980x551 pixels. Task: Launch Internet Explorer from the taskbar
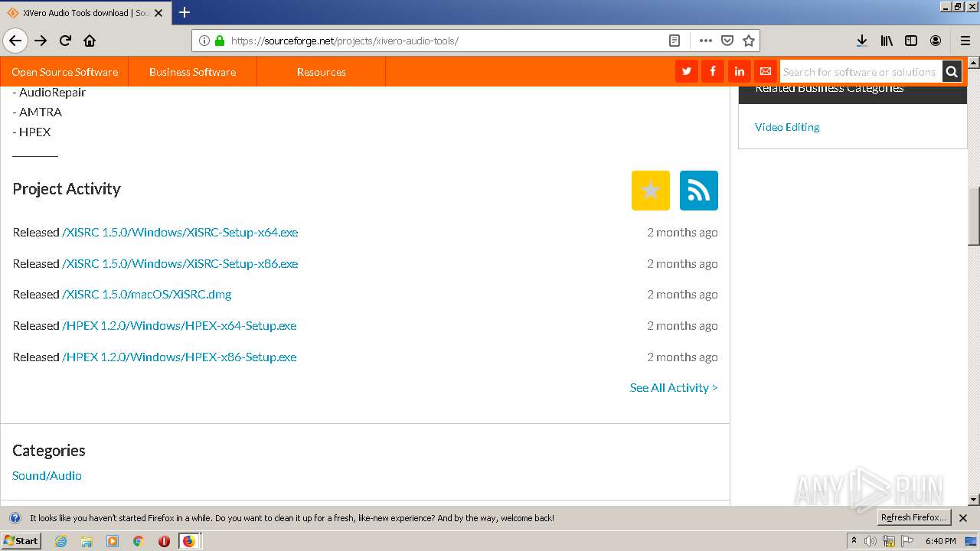tap(60, 541)
